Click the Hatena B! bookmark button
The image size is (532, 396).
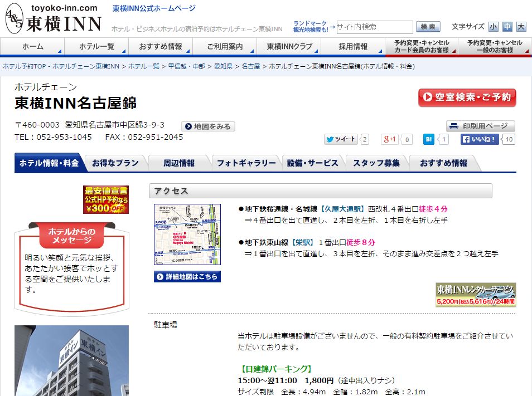coord(428,139)
